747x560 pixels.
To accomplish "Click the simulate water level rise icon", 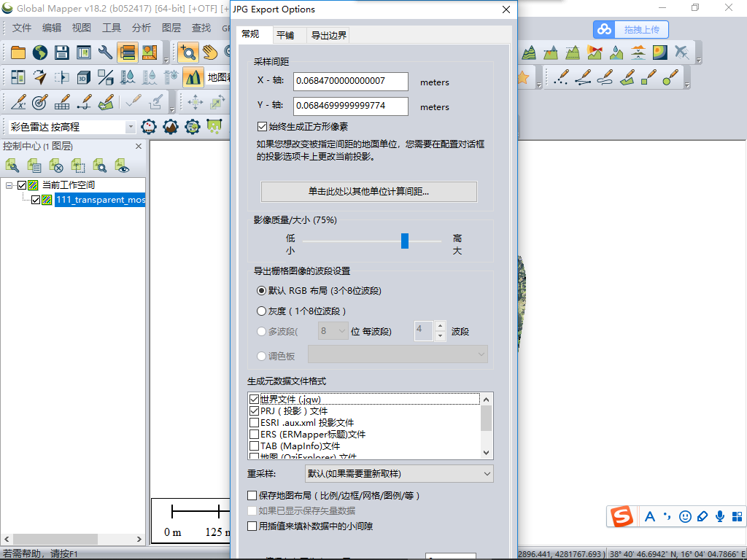I will (127, 77).
